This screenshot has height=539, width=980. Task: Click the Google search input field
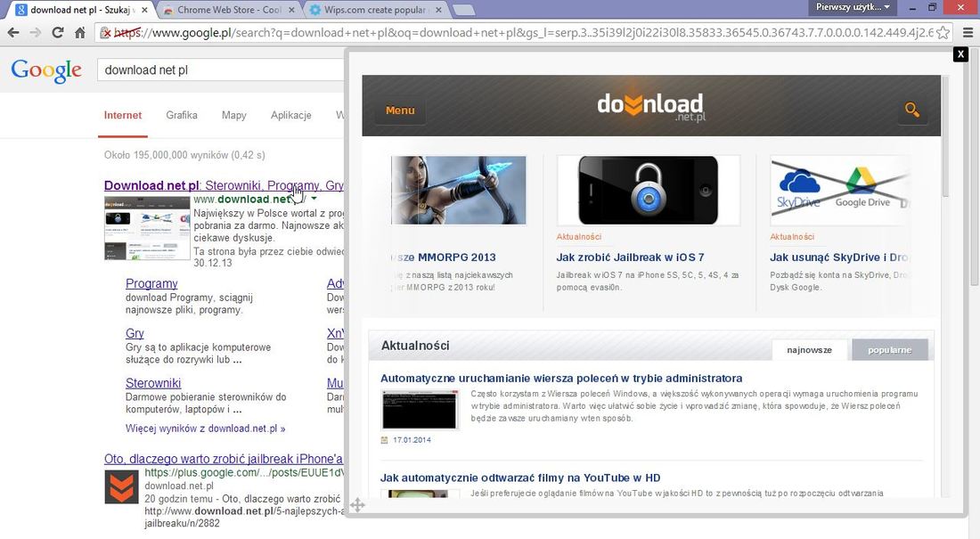(220, 70)
